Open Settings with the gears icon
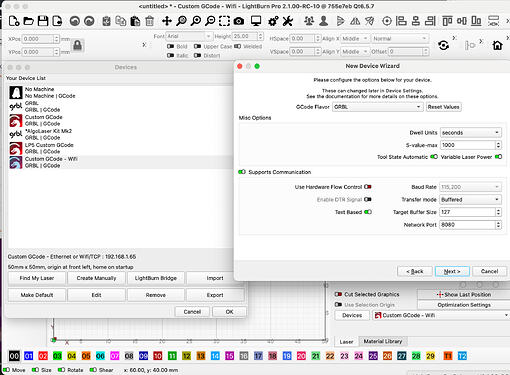Screen dimensions: 510x375 point(273,21)
